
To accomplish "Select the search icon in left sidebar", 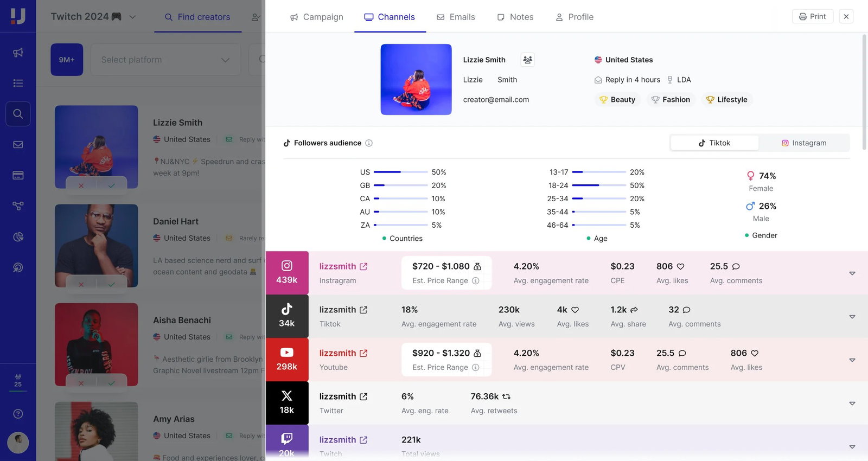I will [18, 114].
